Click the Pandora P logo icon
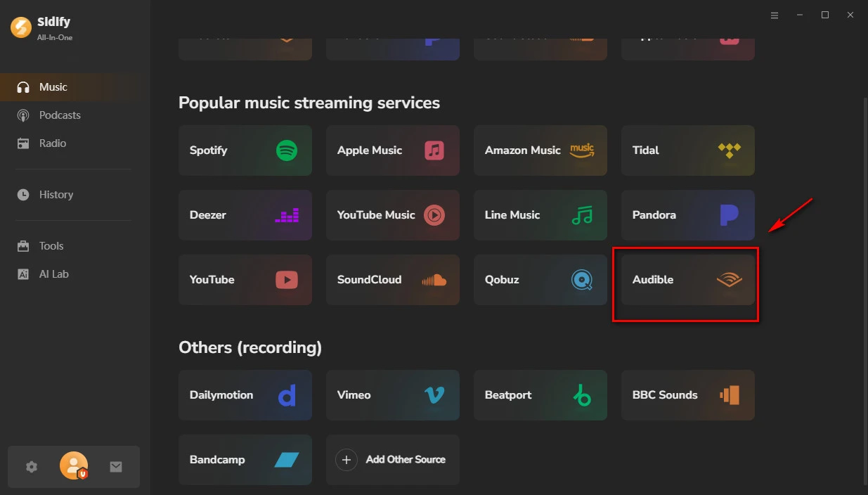Image resolution: width=868 pixels, height=495 pixels. tap(730, 215)
